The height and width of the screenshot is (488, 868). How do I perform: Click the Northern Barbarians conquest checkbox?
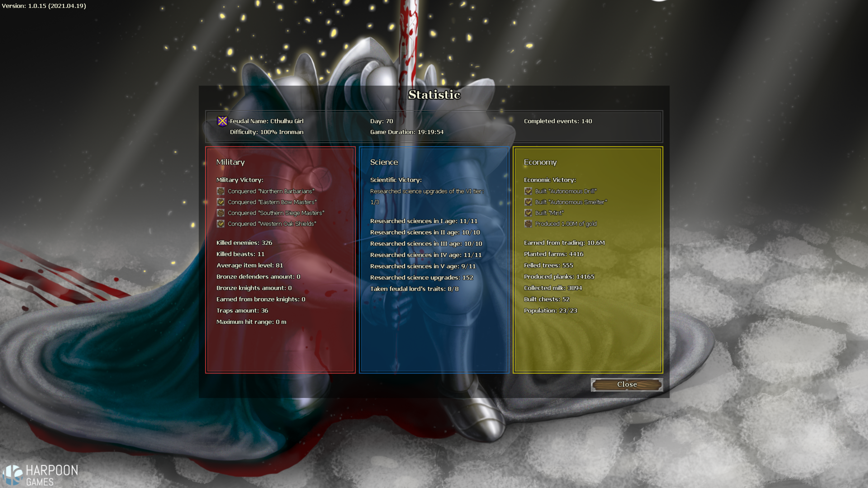tap(221, 191)
